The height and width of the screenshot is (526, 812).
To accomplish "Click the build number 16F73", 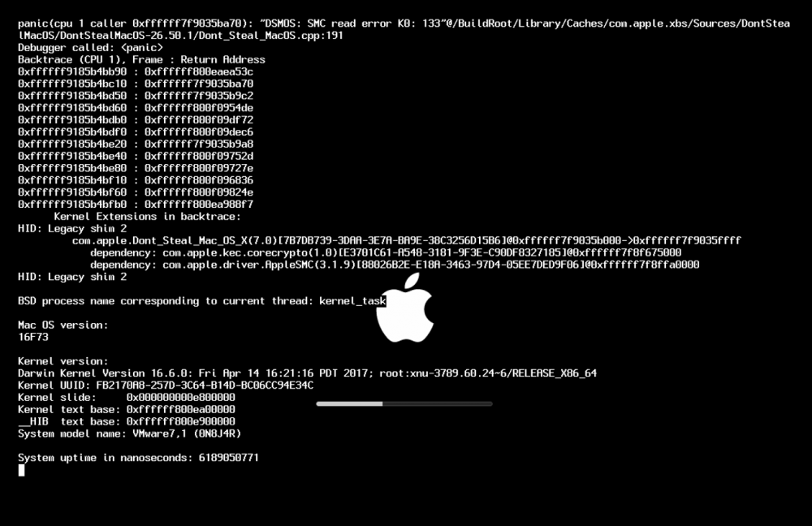I will click(x=33, y=337).
